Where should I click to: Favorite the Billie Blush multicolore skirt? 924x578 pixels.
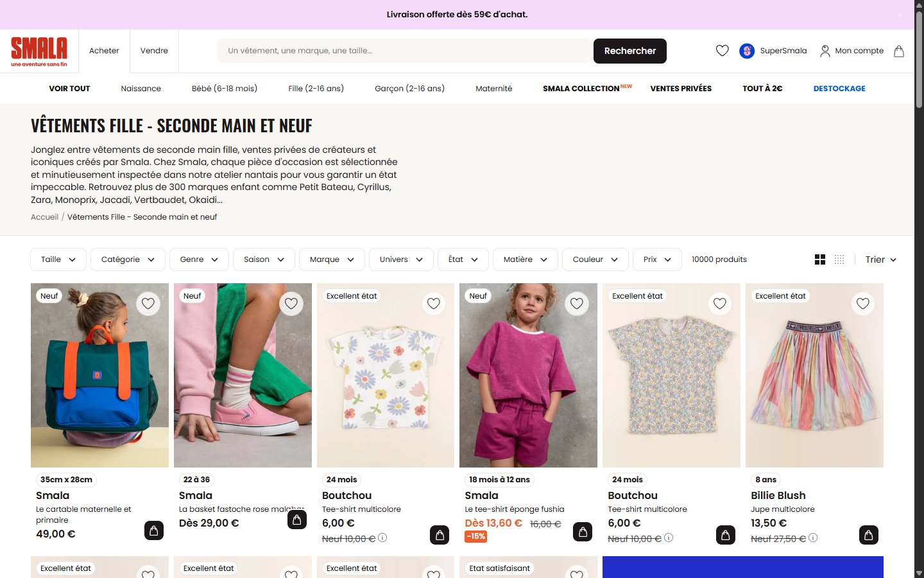pos(863,303)
